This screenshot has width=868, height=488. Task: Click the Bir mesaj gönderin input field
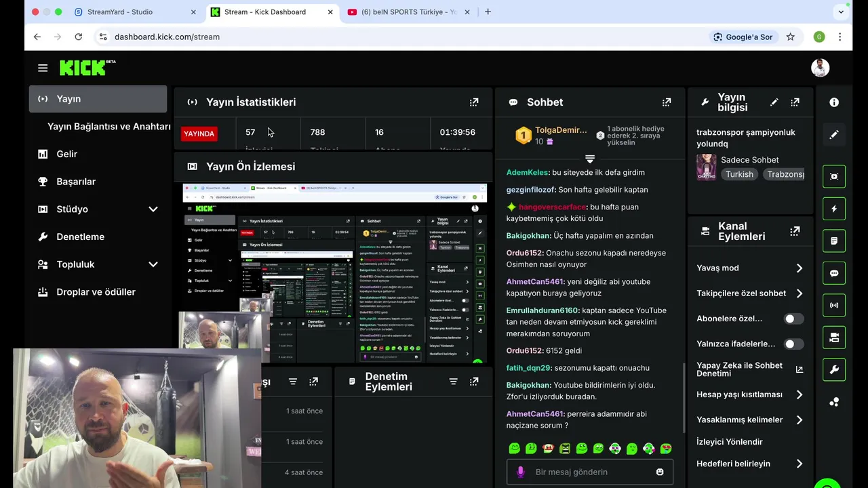pyautogui.click(x=590, y=472)
